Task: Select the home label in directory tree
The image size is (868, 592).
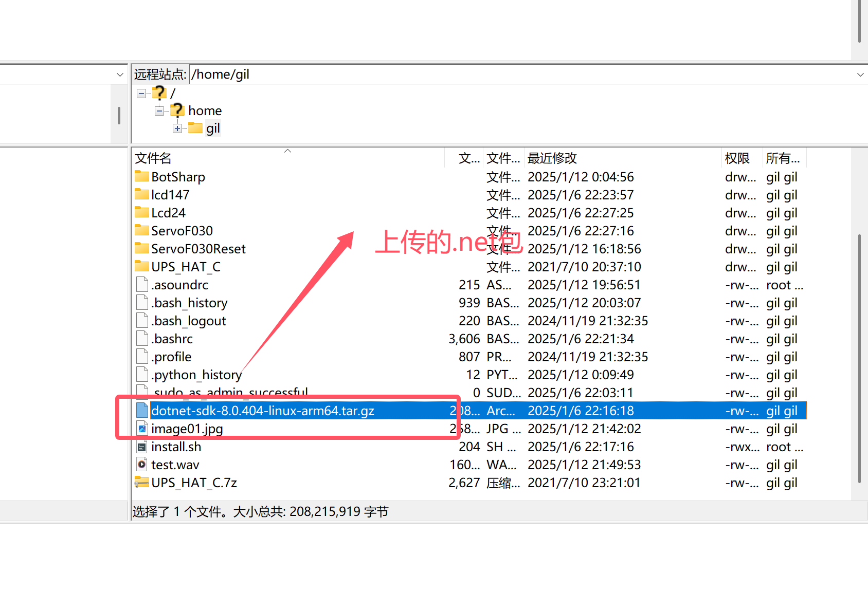Action: (205, 110)
